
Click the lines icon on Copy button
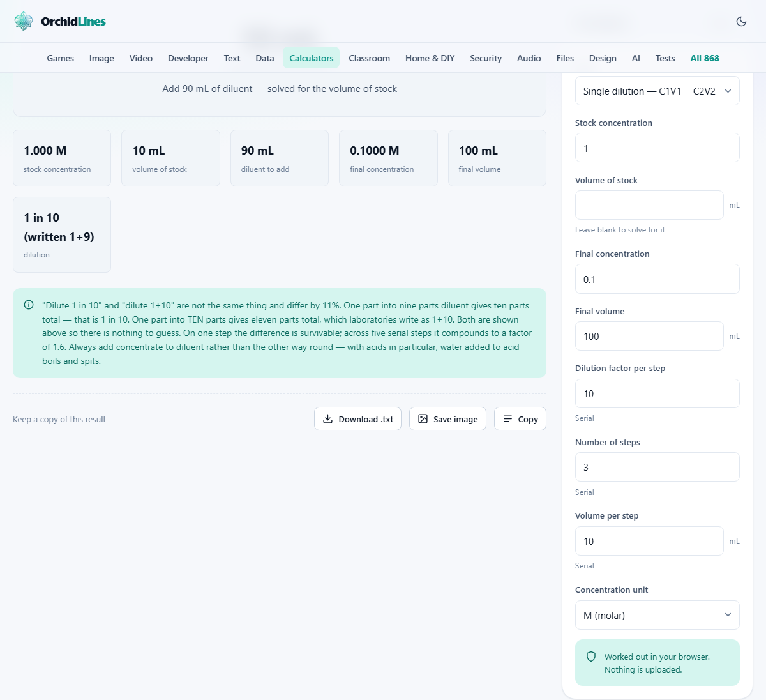coord(507,419)
